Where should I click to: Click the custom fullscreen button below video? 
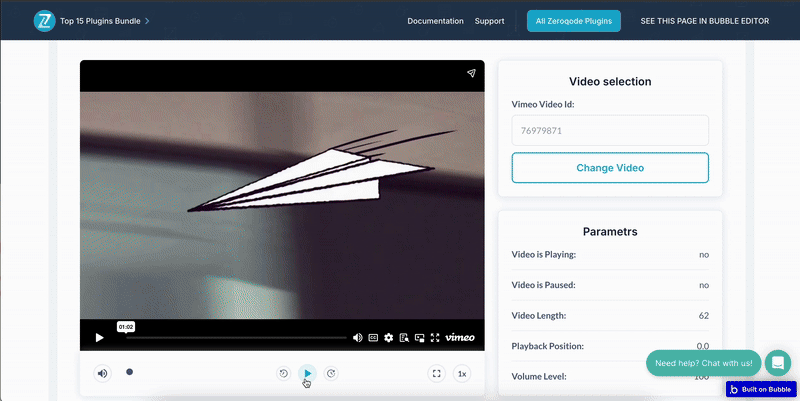436,374
